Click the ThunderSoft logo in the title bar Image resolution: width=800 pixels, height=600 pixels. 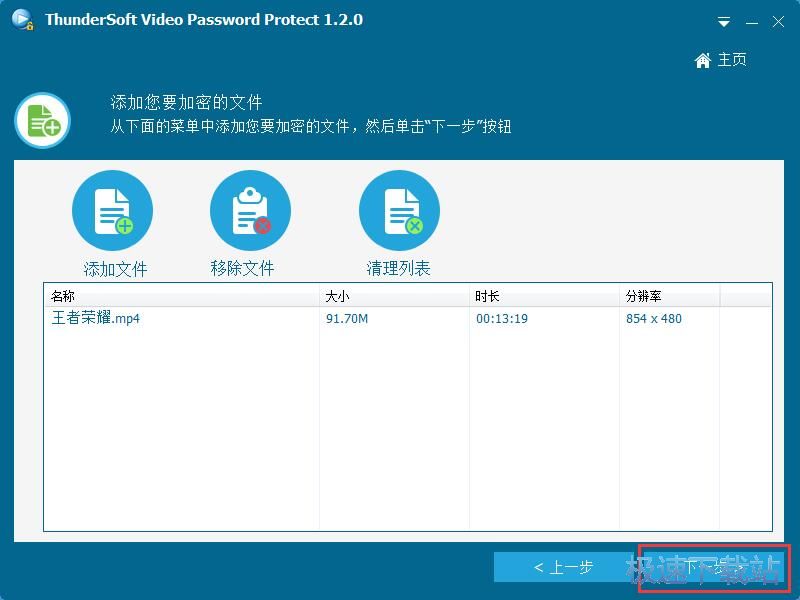22,19
